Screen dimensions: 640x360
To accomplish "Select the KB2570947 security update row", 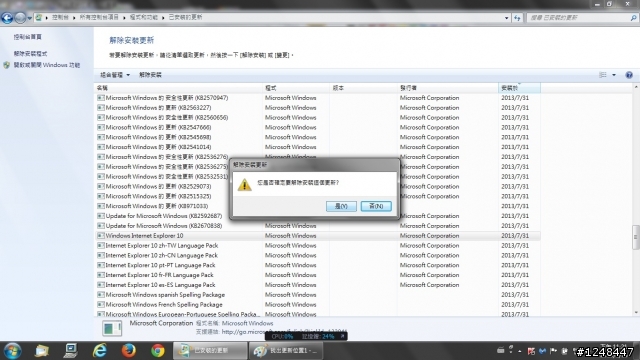I will click(x=318, y=98).
